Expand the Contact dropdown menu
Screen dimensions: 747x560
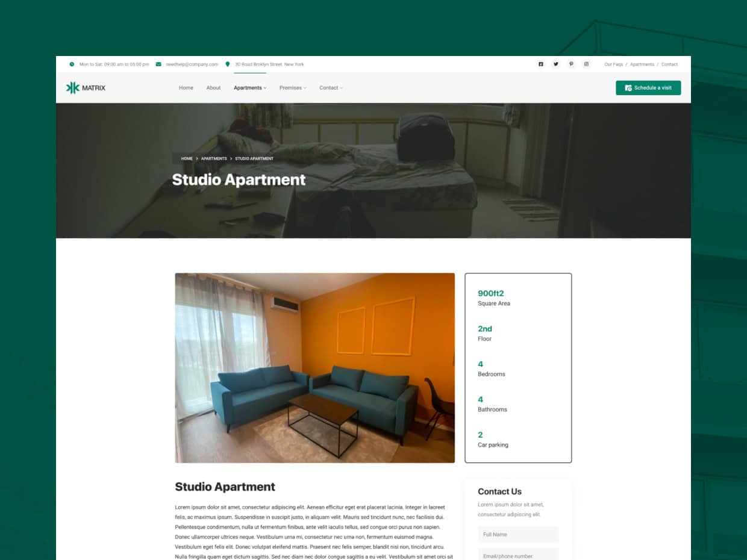(x=331, y=88)
